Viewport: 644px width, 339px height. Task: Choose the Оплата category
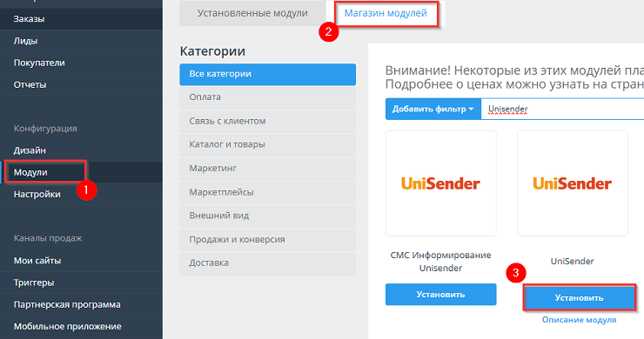coord(268,97)
